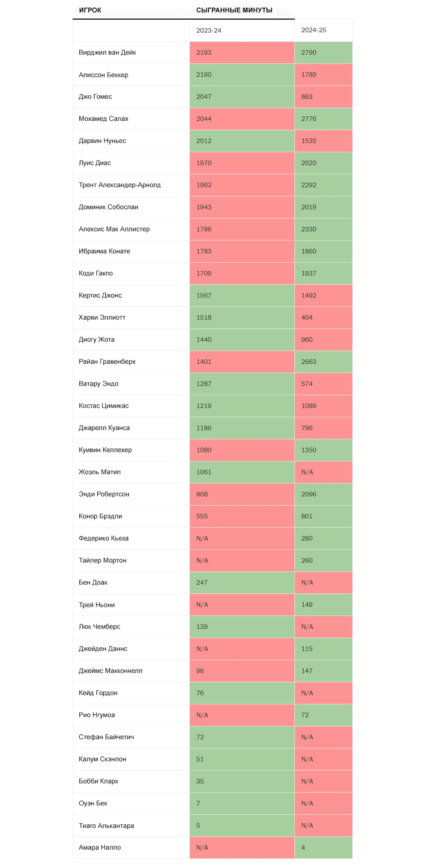Click Райан Гравенберх's 2663 minutes cell
Viewport: 426px width, 868px height.
(x=323, y=362)
